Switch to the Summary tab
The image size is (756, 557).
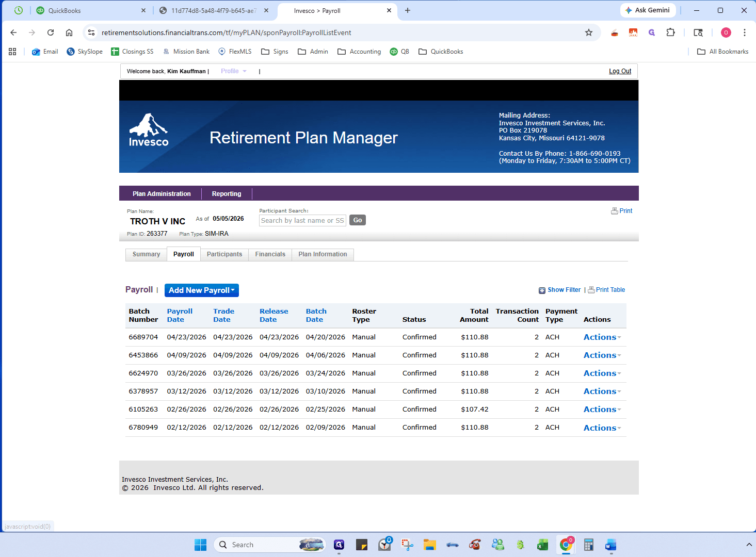click(146, 254)
